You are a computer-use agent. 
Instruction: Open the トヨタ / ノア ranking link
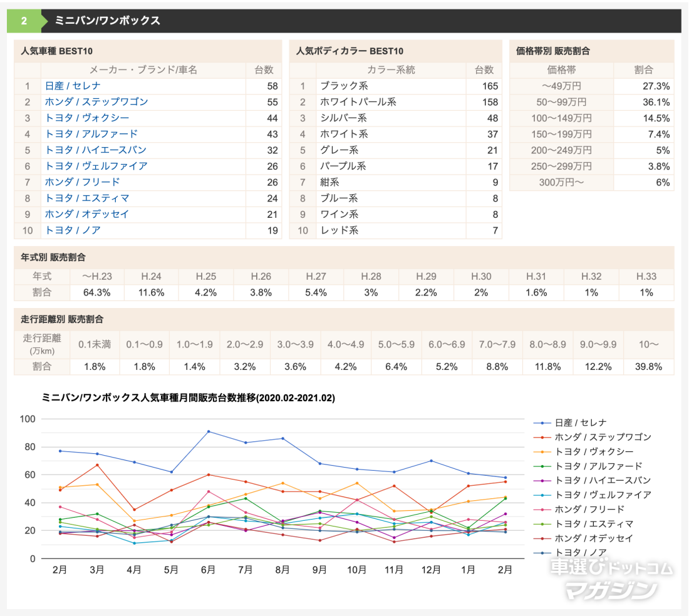[73, 230]
